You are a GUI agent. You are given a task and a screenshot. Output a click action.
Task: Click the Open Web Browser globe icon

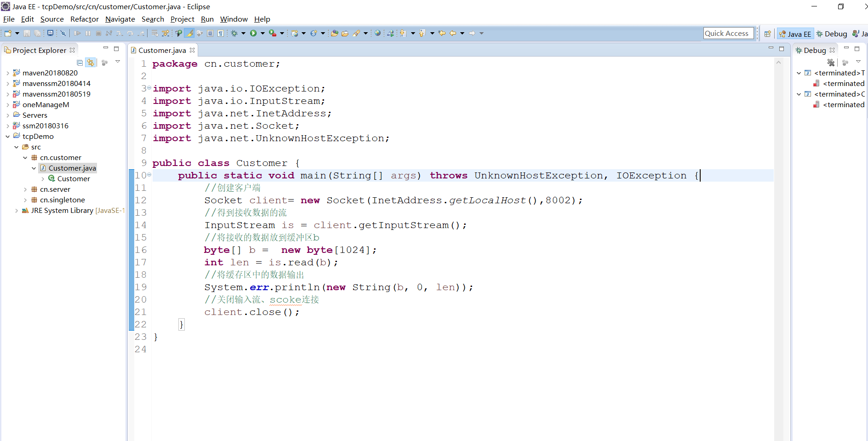click(377, 33)
